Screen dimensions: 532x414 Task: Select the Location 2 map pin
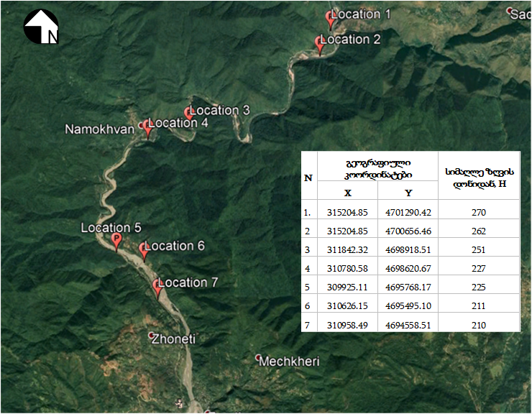(321, 44)
